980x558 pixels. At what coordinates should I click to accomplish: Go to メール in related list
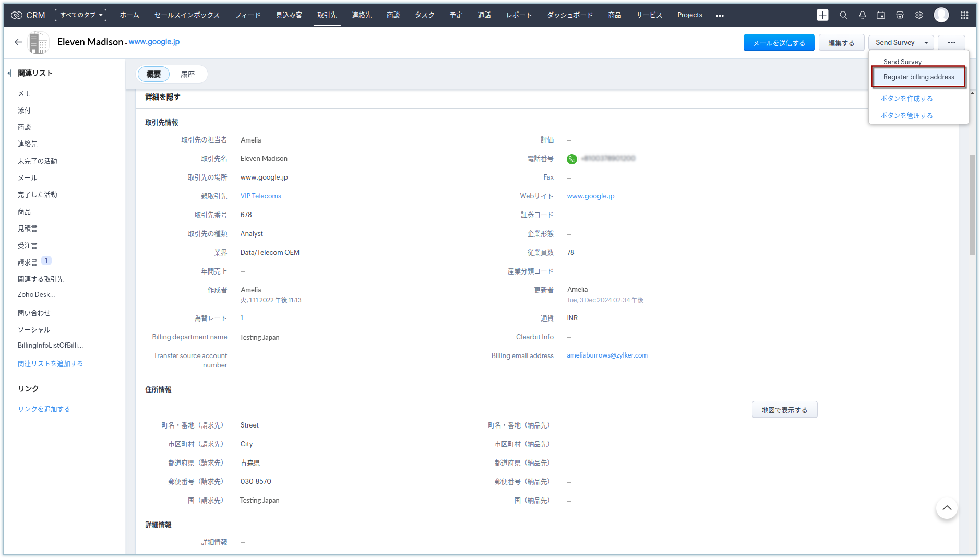(28, 178)
